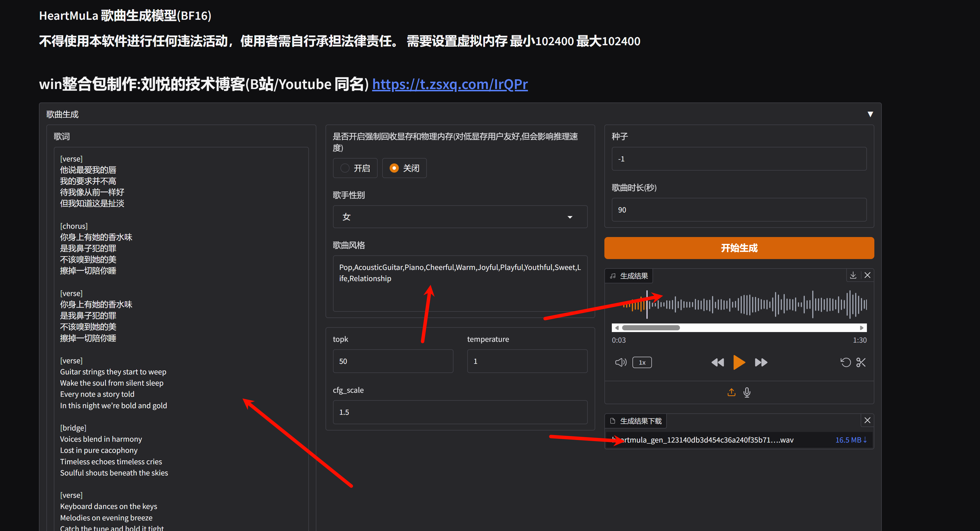The height and width of the screenshot is (531, 980).
Task: Close the 生成结果下载 file panel
Action: (x=867, y=420)
